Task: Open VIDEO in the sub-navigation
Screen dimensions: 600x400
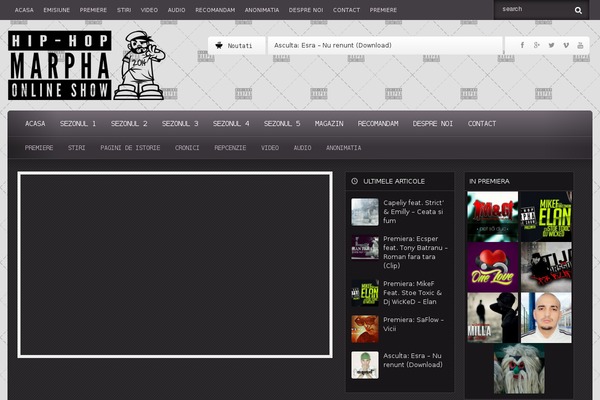Action: [270, 148]
